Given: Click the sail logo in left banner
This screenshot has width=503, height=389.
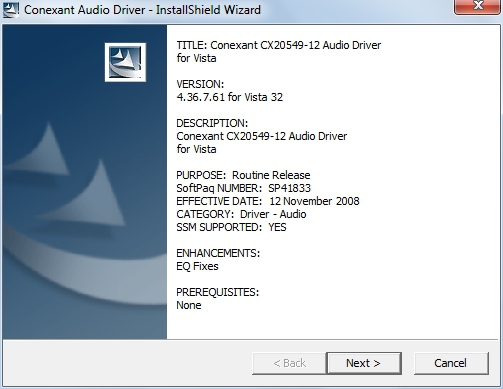Looking at the screenshot, I should tap(125, 62).
